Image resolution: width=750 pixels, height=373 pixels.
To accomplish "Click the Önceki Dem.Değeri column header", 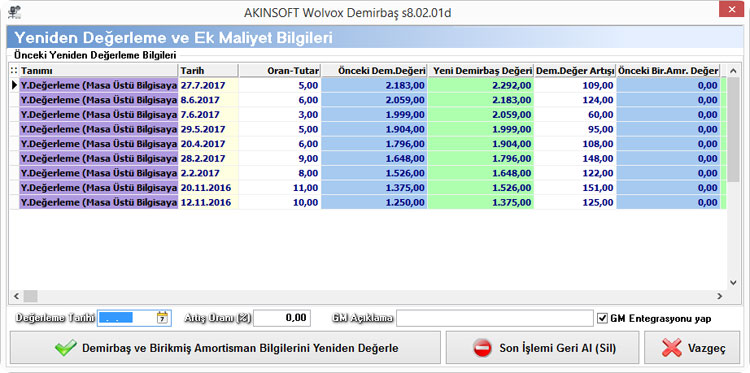I will [374, 71].
